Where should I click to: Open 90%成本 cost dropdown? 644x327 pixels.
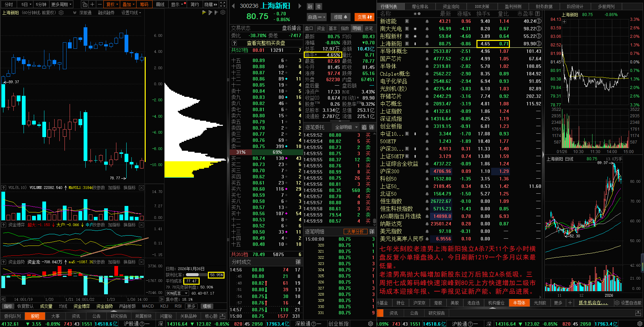(x=177, y=293)
